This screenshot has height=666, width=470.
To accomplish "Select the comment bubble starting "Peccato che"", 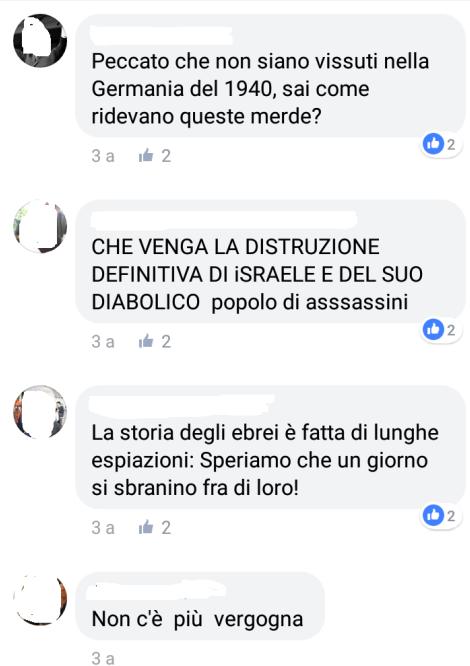I will [x=270, y=76].
